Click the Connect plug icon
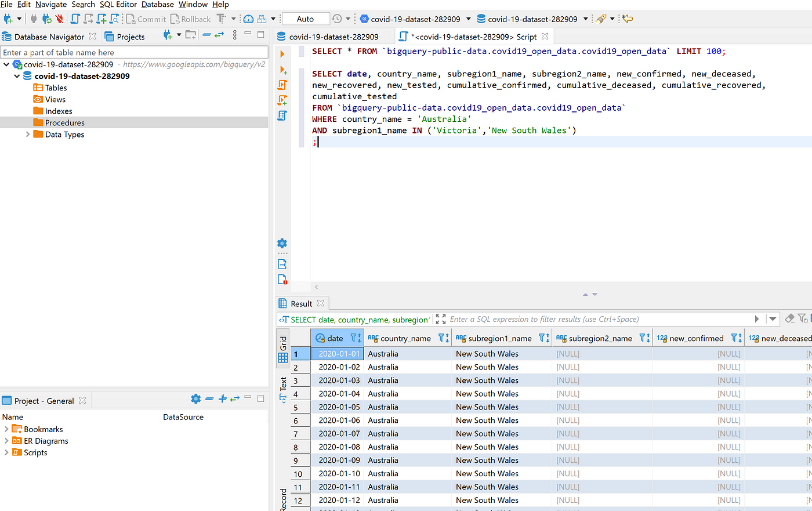This screenshot has width=812, height=511. (34, 19)
